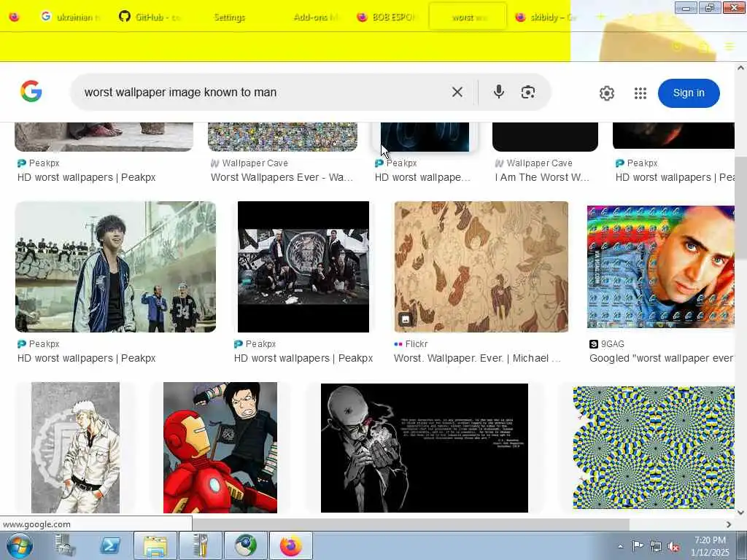Open the white-haired manga character thumbnail
747x560 pixels.
(75, 448)
